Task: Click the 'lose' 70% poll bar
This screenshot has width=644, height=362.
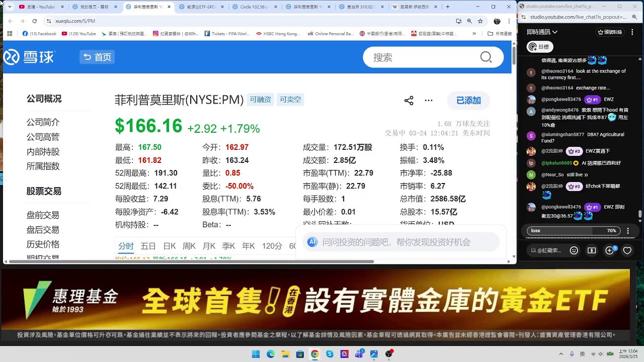Action: tap(574, 231)
